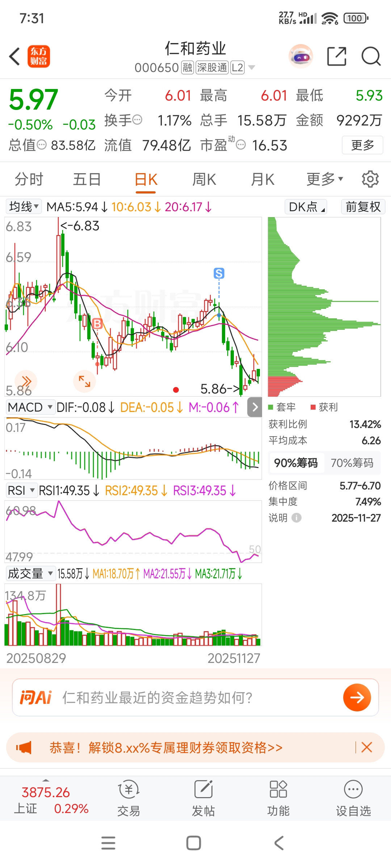The height and width of the screenshot is (868, 391).
Task: Tap the info icon beside 换手
Action: pyautogui.click(x=137, y=120)
